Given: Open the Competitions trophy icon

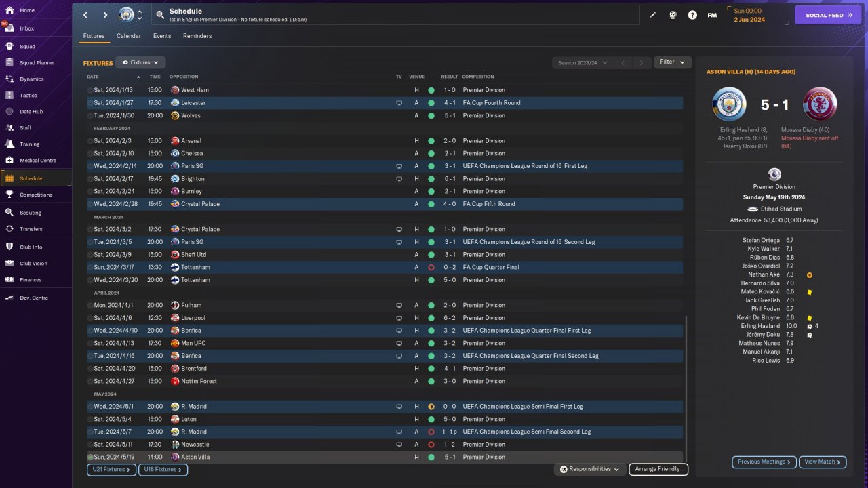Looking at the screenshot, I should [x=9, y=195].
